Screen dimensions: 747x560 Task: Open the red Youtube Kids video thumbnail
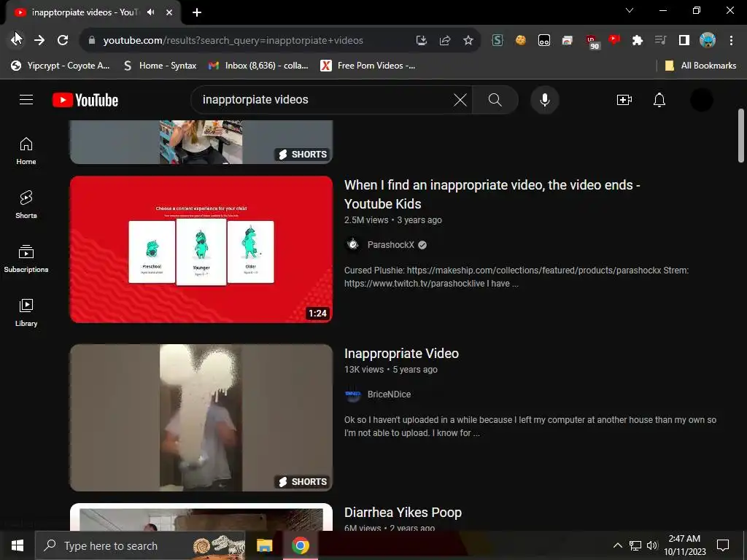(201, 249)
